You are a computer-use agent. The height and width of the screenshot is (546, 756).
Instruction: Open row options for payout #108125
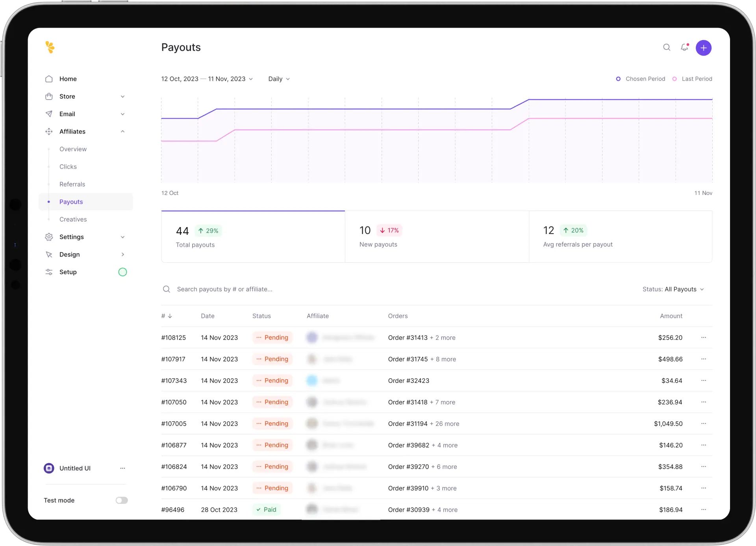[x=703, y=338]
